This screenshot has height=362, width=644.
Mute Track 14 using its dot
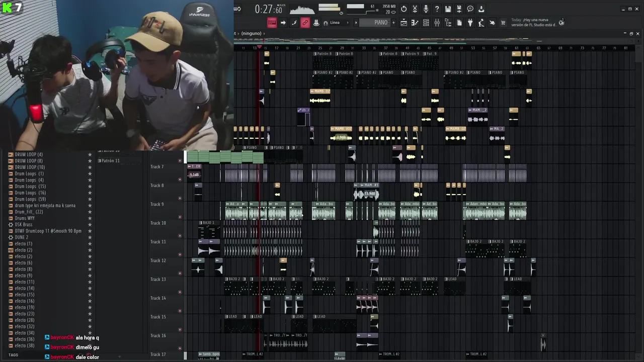click(x=180, y=311)
